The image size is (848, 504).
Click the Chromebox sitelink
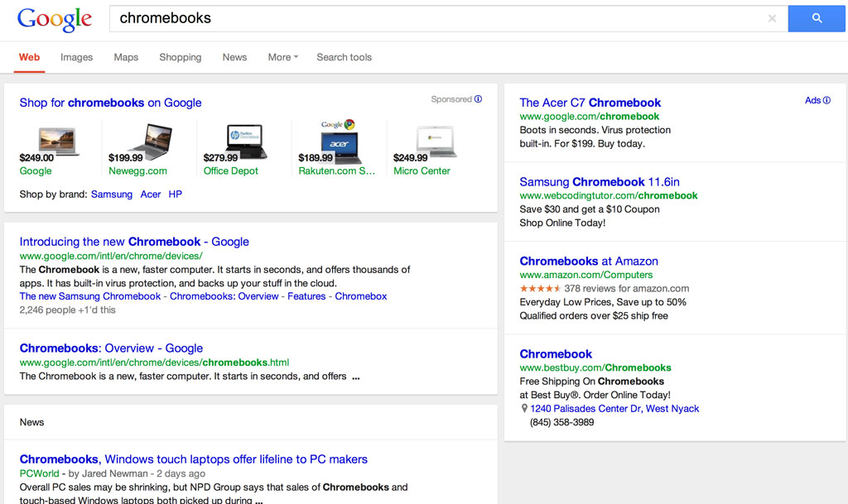point(361,296)
